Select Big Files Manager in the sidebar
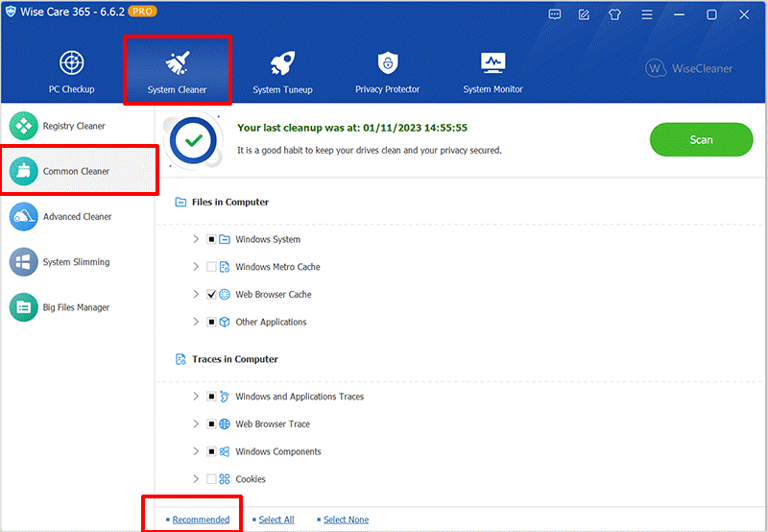768x532 pixels. point(77,307)
